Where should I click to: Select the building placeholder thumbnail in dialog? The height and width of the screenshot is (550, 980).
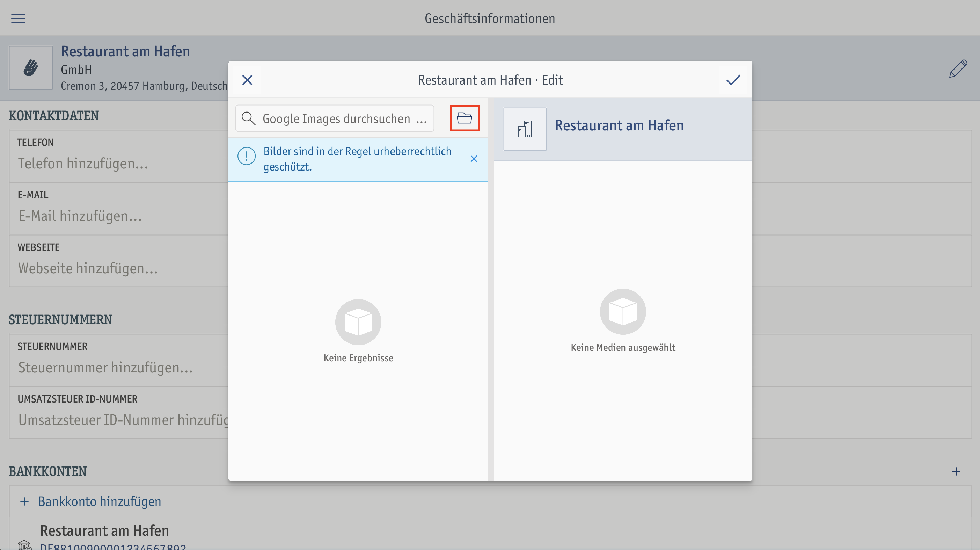click(525, 129)
